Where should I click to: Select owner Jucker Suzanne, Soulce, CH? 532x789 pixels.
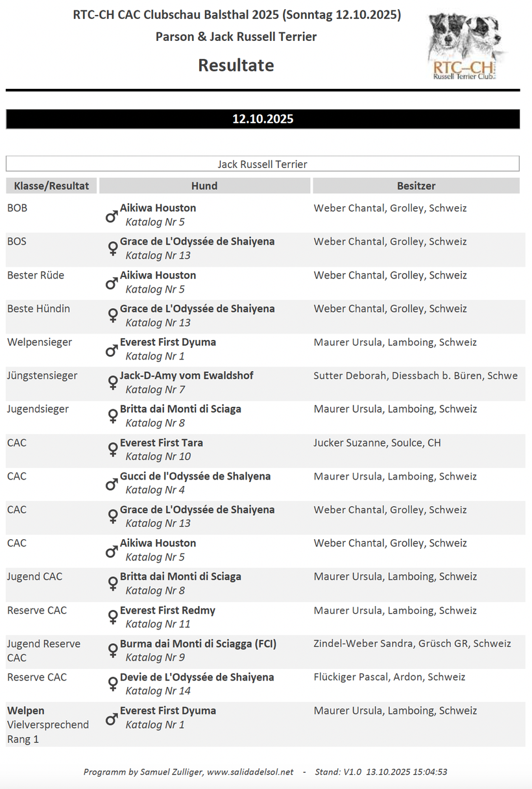click(x=377, y=443)
